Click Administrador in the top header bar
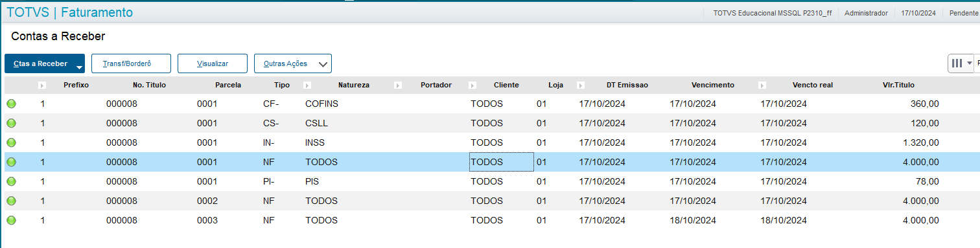This screenshot has height=248, width=980. pos(867,13)
